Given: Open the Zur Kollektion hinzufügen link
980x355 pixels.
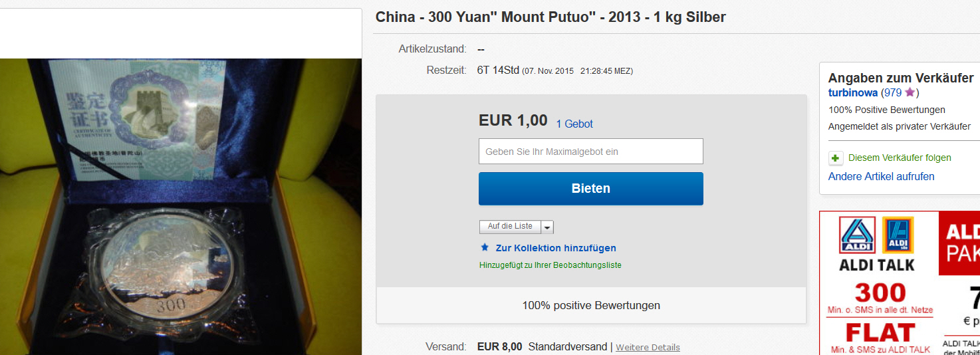Looking at the screenshot, I should [x=556, y=248].
